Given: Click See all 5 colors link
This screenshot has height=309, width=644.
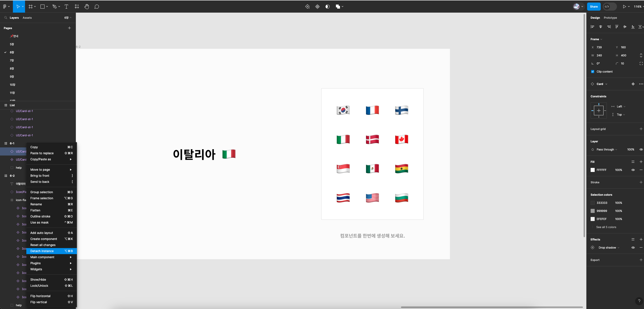Looking at the screenshot, I should pyautogui.click(x=606, y=227).
